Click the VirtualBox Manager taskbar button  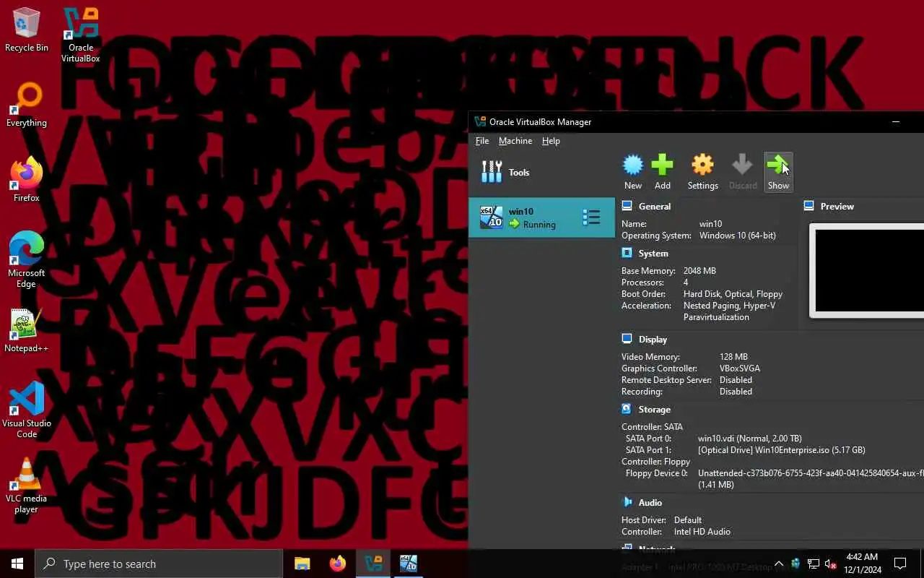click(372, 564)
